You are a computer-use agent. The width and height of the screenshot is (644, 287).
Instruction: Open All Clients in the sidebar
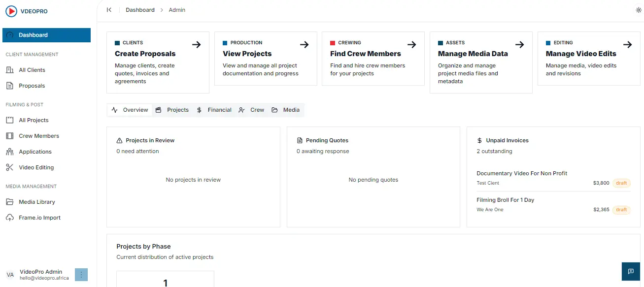pyautogui.click(x=47, y=70)
